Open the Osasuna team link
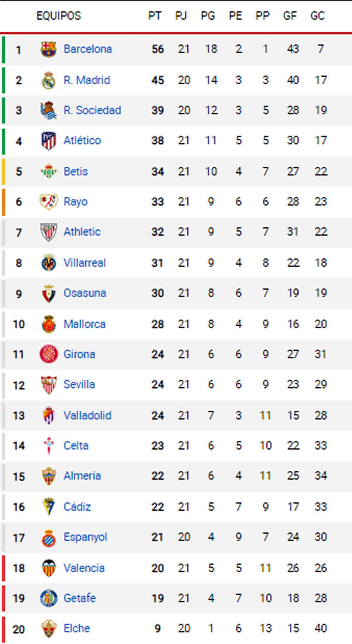The height and width of the screenshot is (644, 352). [x=85, y=293]
